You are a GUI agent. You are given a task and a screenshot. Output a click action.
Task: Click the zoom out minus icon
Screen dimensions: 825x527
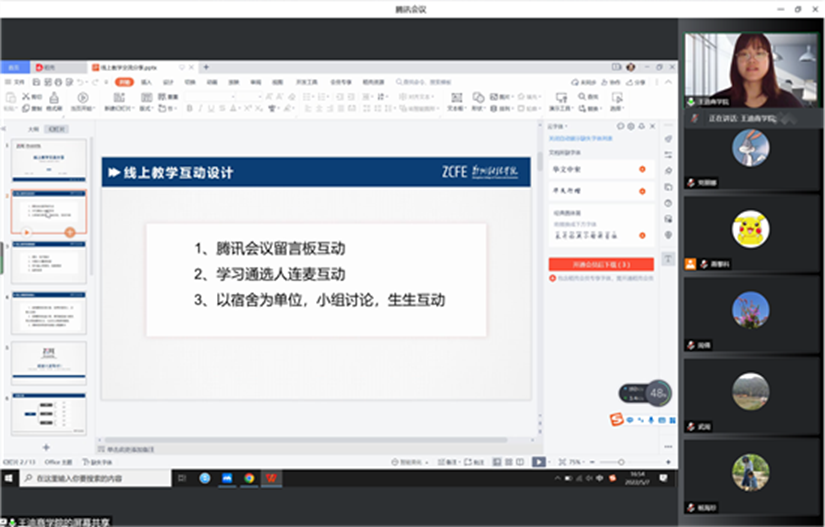[x=592, y=462]
